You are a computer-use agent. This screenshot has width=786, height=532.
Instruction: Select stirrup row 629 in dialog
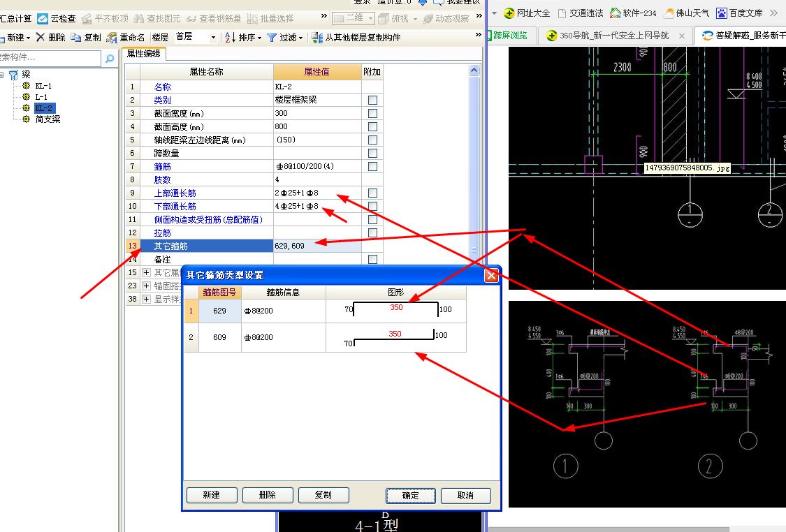(325, 311)
